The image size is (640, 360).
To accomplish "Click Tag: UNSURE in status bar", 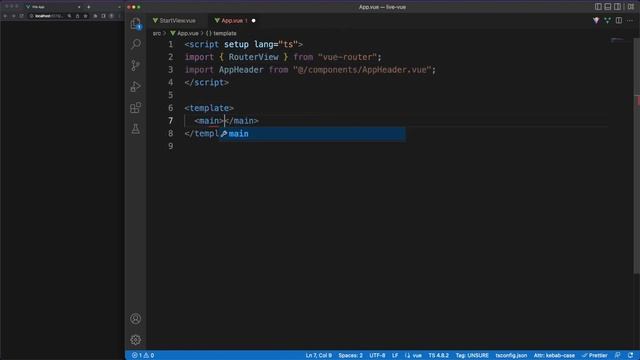I will (x=472, y=356).
